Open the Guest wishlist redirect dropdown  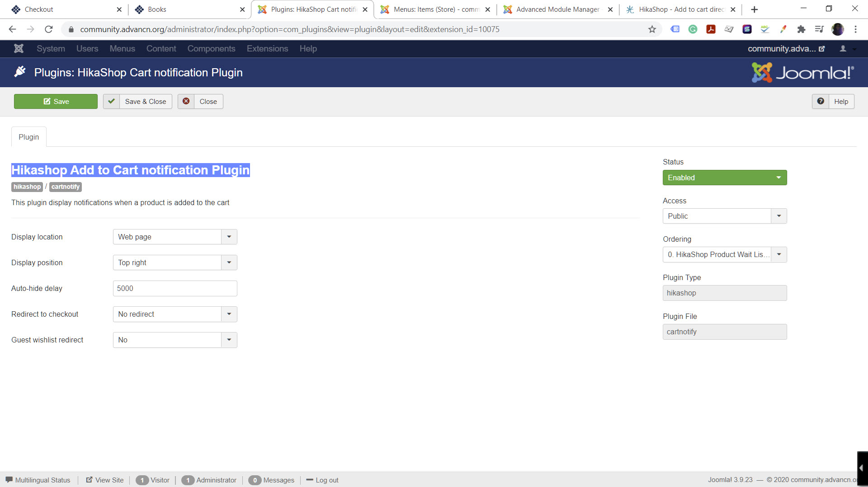(175, 340)
